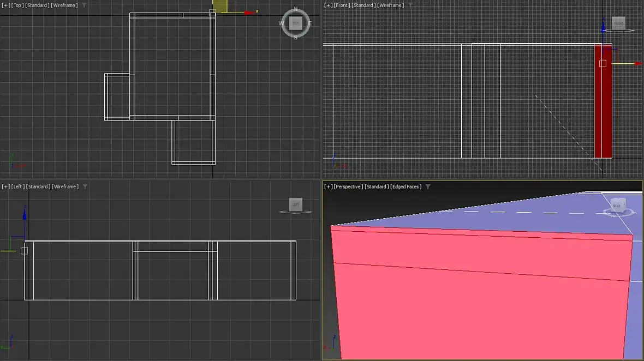Click the ViewCube in the Left viewport
This screenshot has height=361, width=644.
[x=295, y=204]
